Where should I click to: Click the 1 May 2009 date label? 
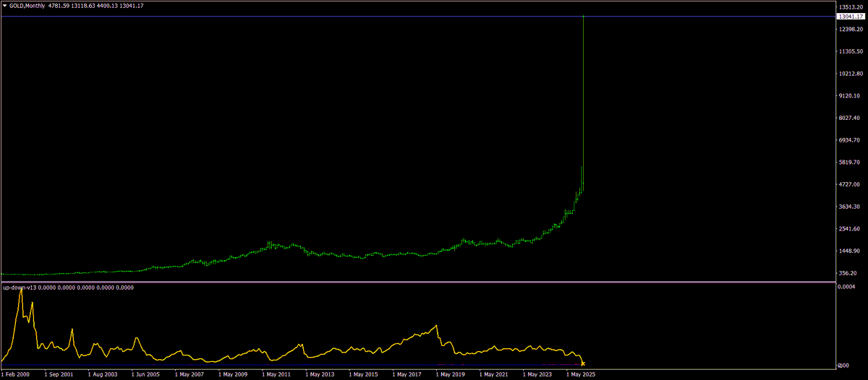click(x=232, y=375)
